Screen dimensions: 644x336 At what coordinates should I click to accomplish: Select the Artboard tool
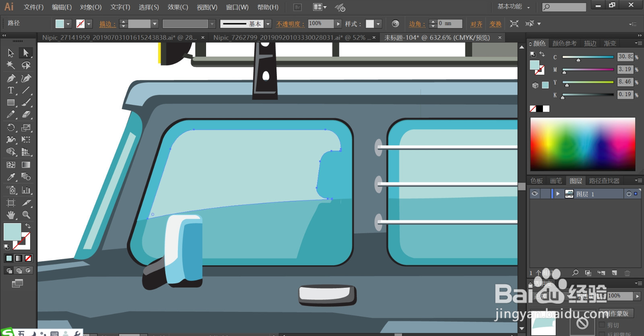tap(11, 203)
